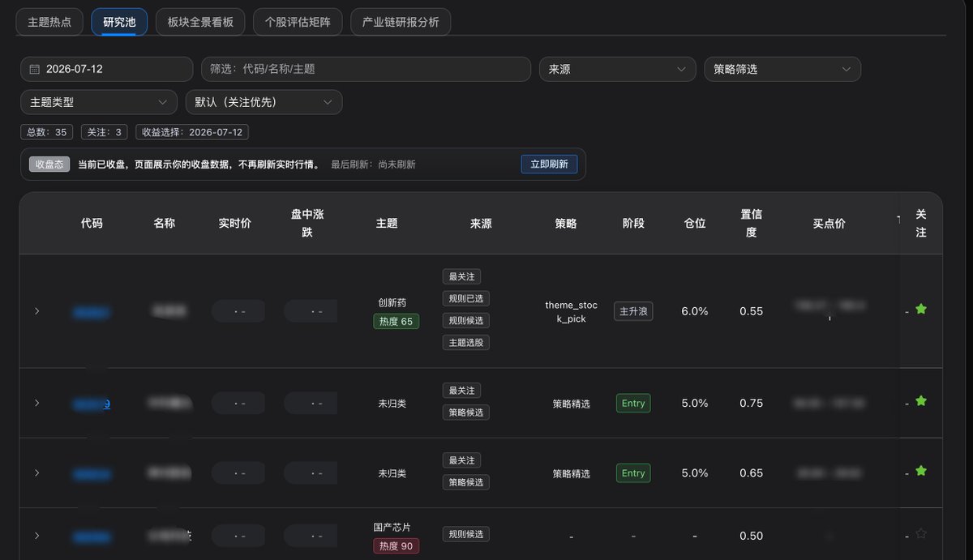Toggle the star on the 0.65 confidence row
Screen dimensions: 973x560
920,470
